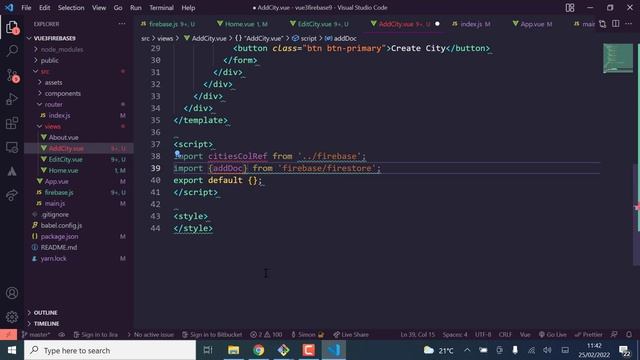Open the Manage gear icon

pyautogui.click(x=12, y=316)
